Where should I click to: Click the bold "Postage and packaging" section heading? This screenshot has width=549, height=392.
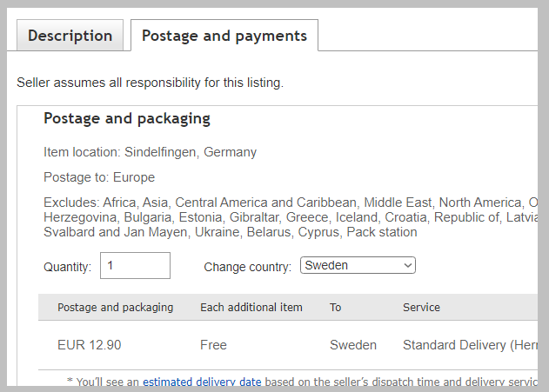[127, 119]
